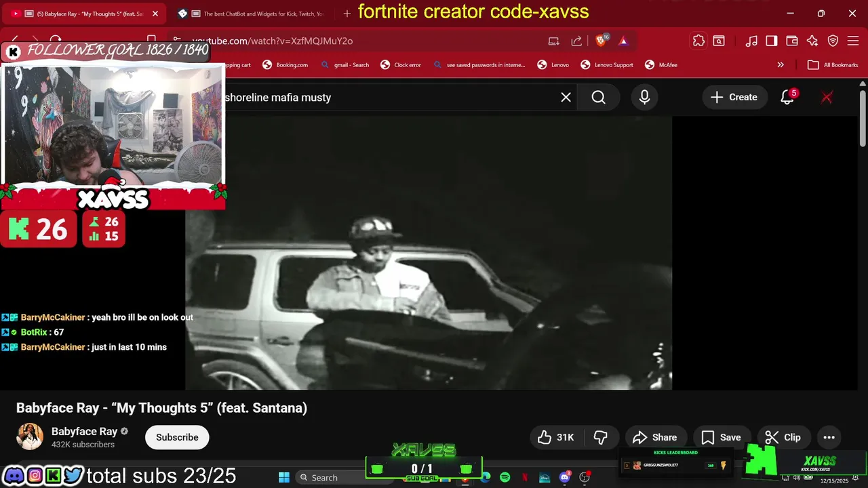Image resolution: width=868 pixels, height=488 pixels.
Task: Show more bookmarks with the double chevron
Action: pos(781,65)
